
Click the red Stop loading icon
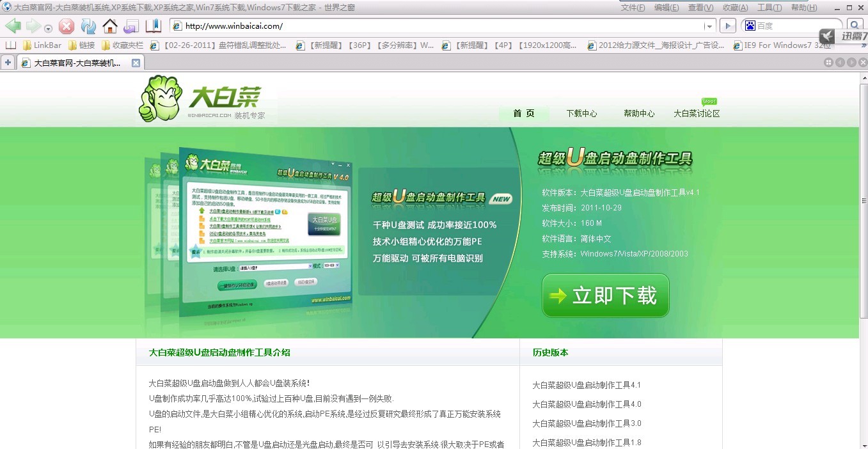point(67,26)
